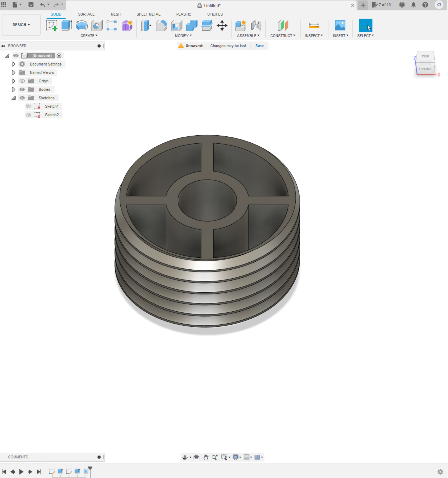This screenshot has width=448, height=478.
Task: Open the Create Form tool
Action: click(x=127, y=26)
